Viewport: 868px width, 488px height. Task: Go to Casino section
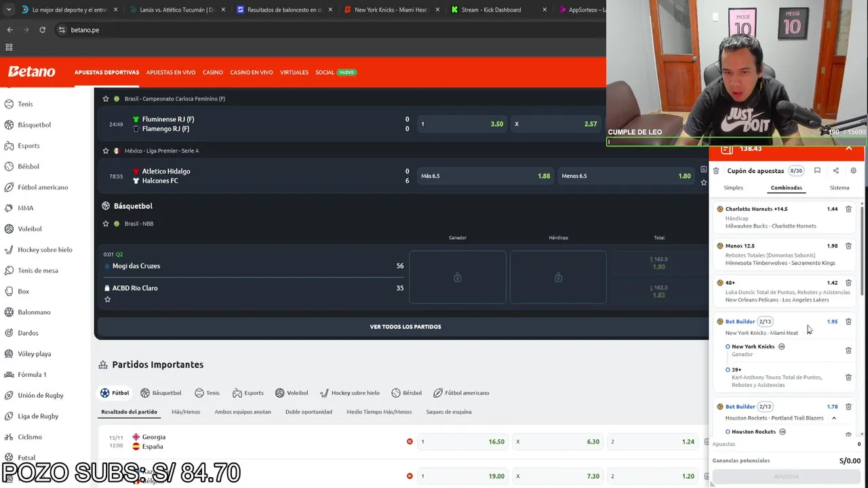[x=213, y=73]
